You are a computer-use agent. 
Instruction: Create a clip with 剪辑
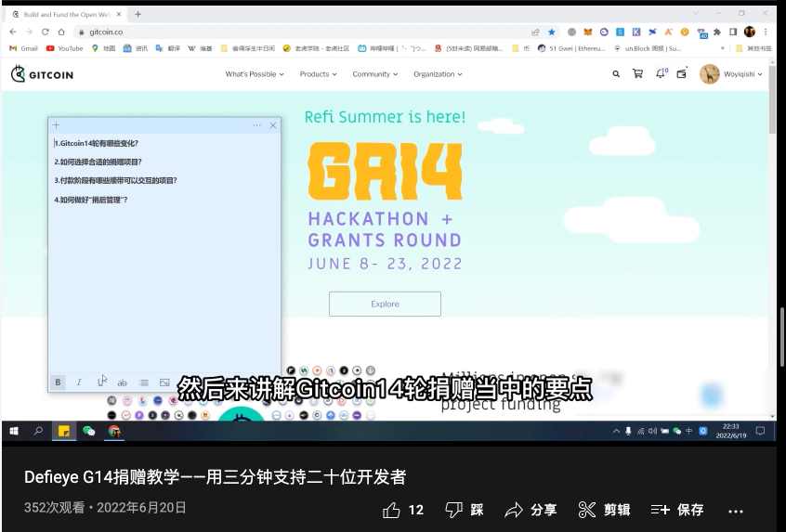604,510
